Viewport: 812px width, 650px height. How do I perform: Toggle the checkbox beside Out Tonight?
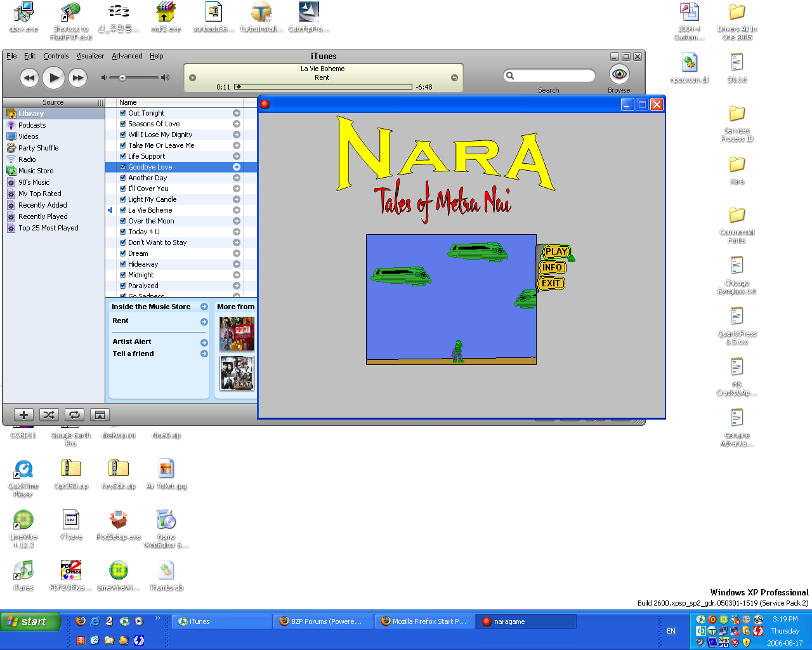[x=122, y=112]
